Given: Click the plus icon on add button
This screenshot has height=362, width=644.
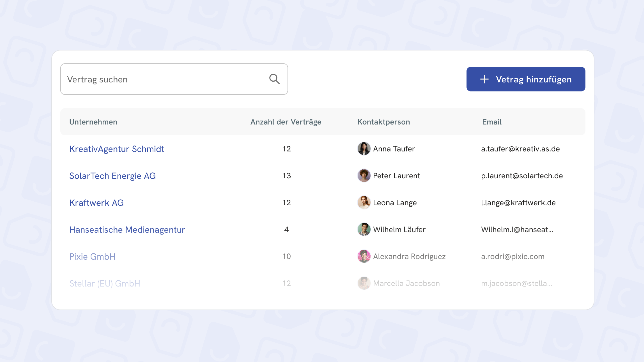Looking at the screenshot, I should pos(484,79).
